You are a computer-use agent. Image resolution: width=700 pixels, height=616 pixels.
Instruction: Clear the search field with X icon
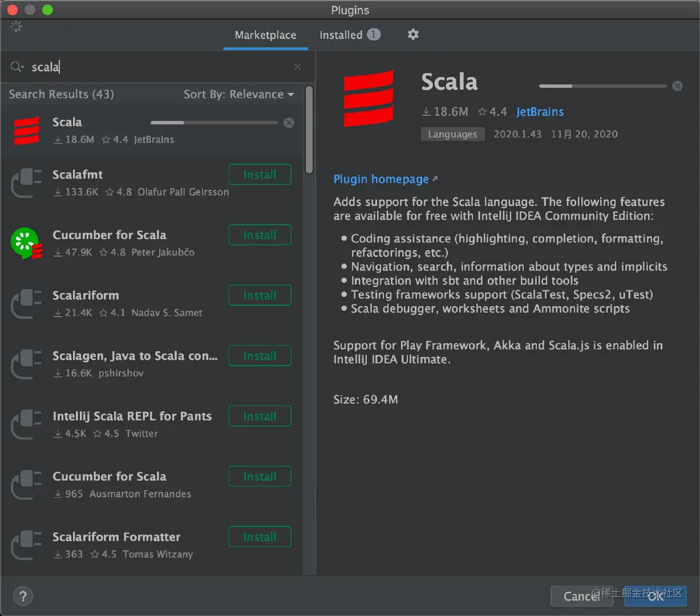(x=298, y=67)
